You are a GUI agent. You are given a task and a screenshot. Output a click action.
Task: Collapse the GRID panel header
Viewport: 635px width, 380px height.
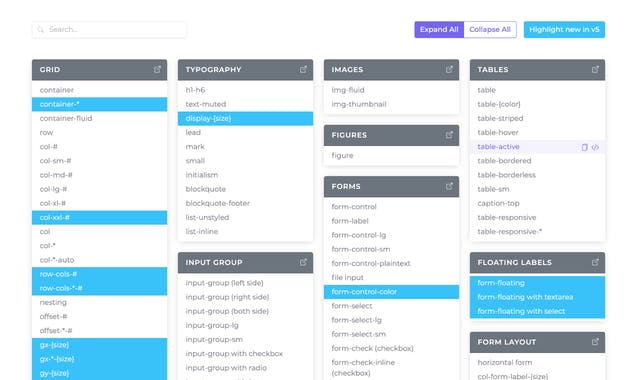pos(100,70)
